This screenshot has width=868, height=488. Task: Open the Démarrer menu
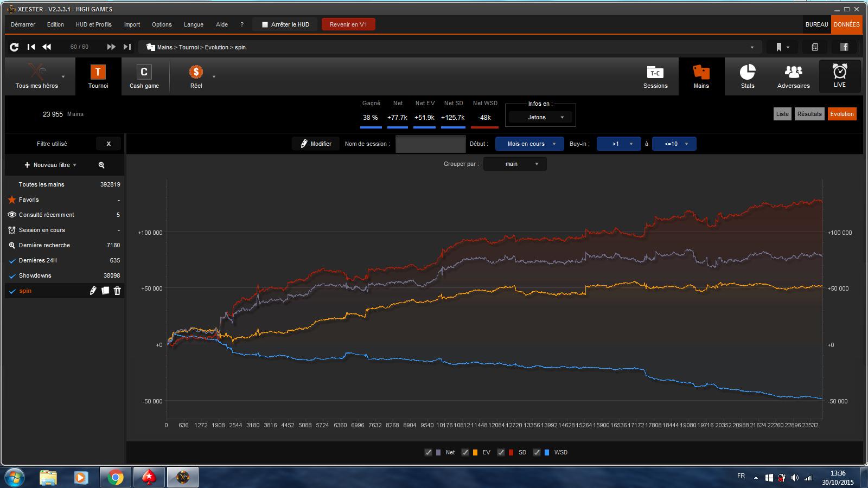[23, 24]
